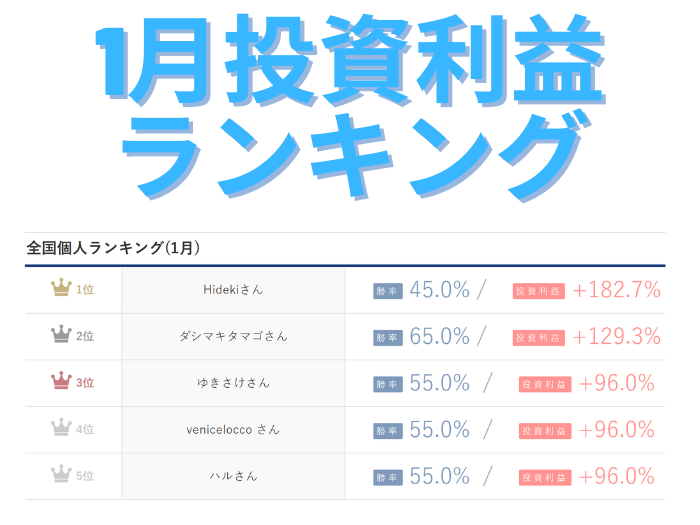Open Hidekiさん's profile name
700x525 pixels.
232,290
